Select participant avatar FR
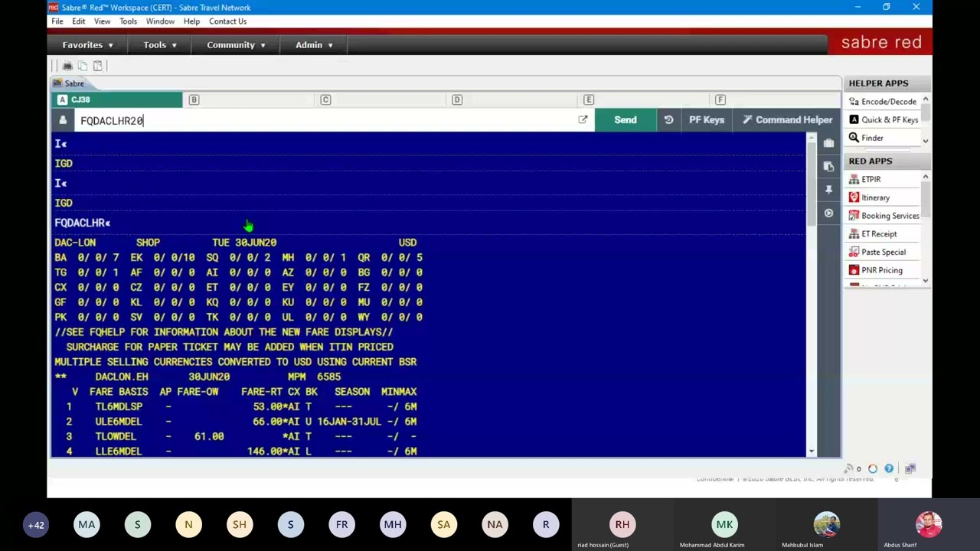The height and width of the screenshot is (551, 980). pos(341,525)
